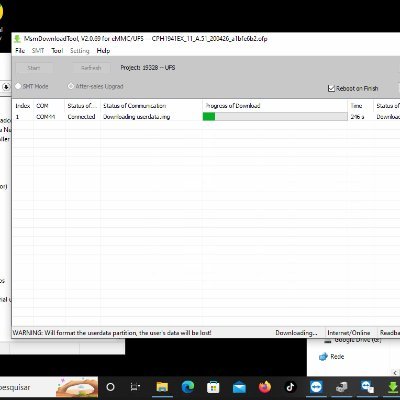Launch Microsoft Edge from the taskbar
This screenshot has width=400, height=400.
pos(188,387)
